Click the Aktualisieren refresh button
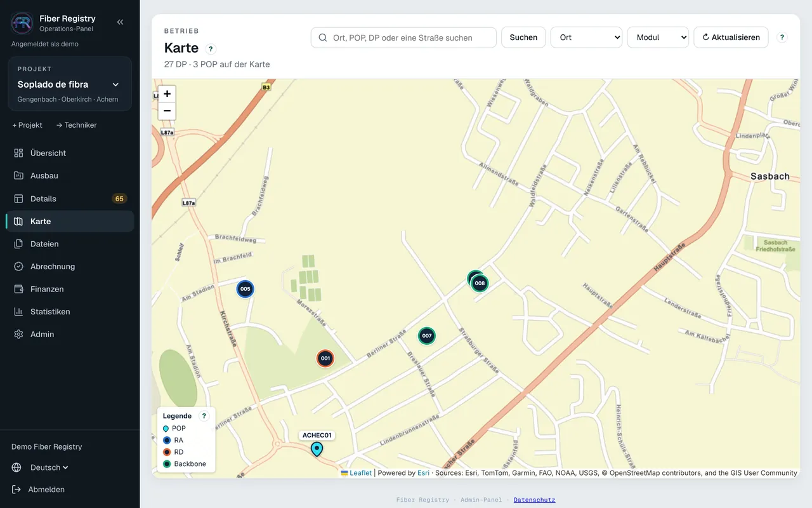Image resolution: width=812 pixels, height=508 pixels. coord(731,37)
